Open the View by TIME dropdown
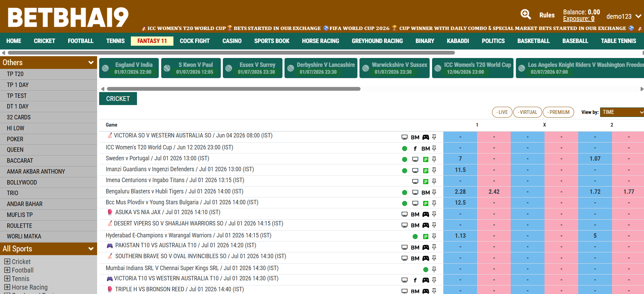 click(x=622, y=112)
